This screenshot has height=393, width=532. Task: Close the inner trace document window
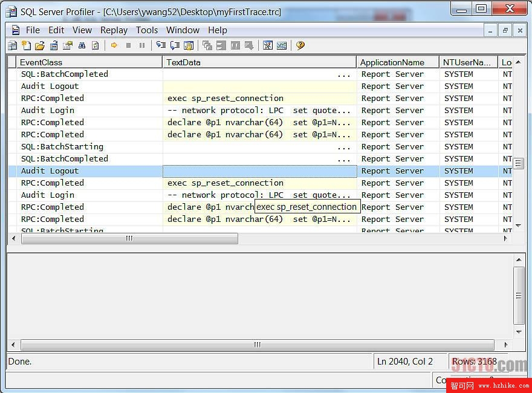click(x=520, y=31)
